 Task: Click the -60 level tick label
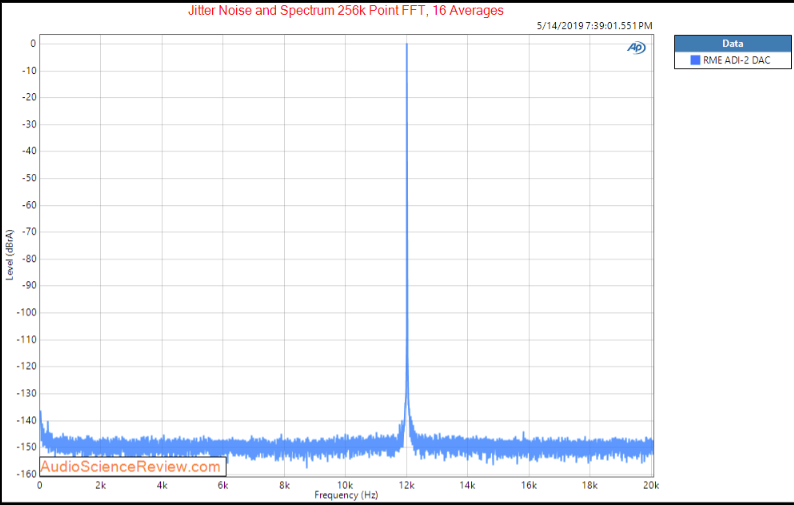coord(28,205)
